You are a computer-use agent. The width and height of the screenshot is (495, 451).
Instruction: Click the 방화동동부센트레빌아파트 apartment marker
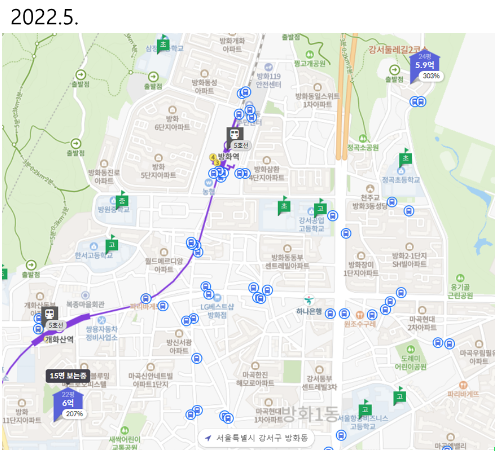pos(287,248)
